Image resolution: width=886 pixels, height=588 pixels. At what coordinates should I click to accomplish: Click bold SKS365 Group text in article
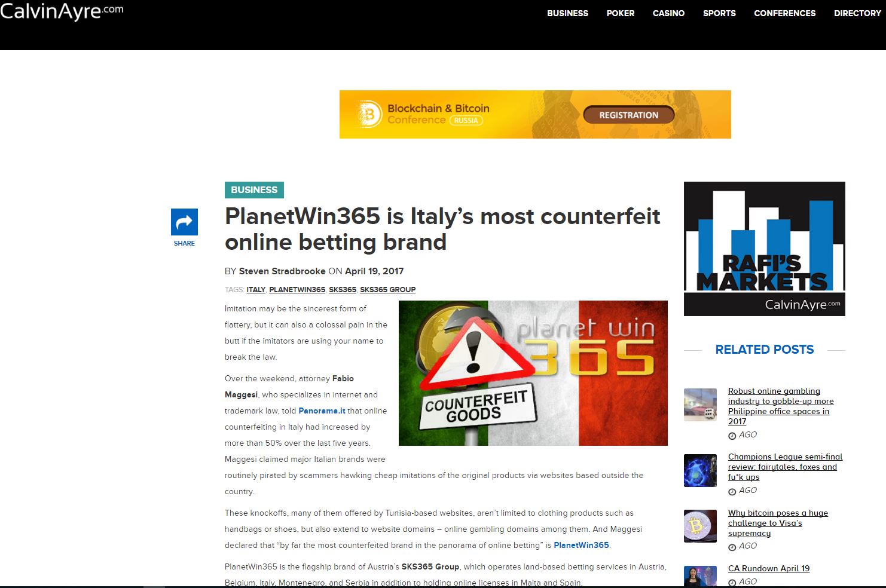[430, 567]
